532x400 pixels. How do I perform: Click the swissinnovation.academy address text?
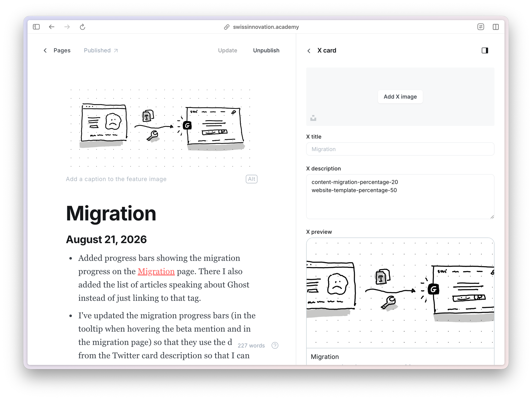pos(266,27)
